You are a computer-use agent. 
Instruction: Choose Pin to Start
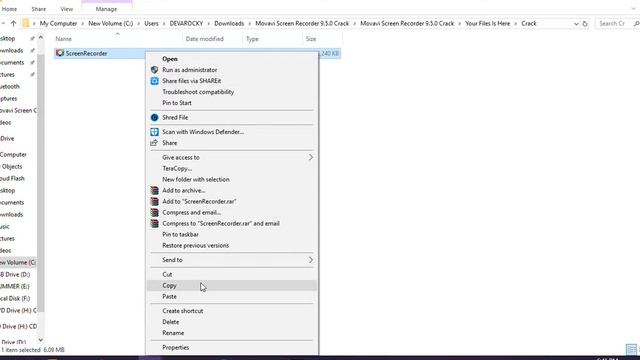click(x=232, y=103)
